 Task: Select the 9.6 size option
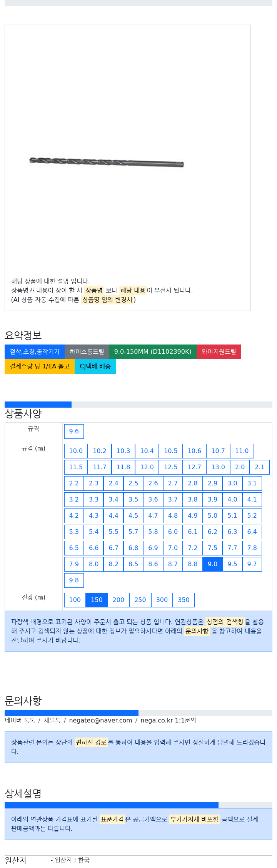point(74,431)
